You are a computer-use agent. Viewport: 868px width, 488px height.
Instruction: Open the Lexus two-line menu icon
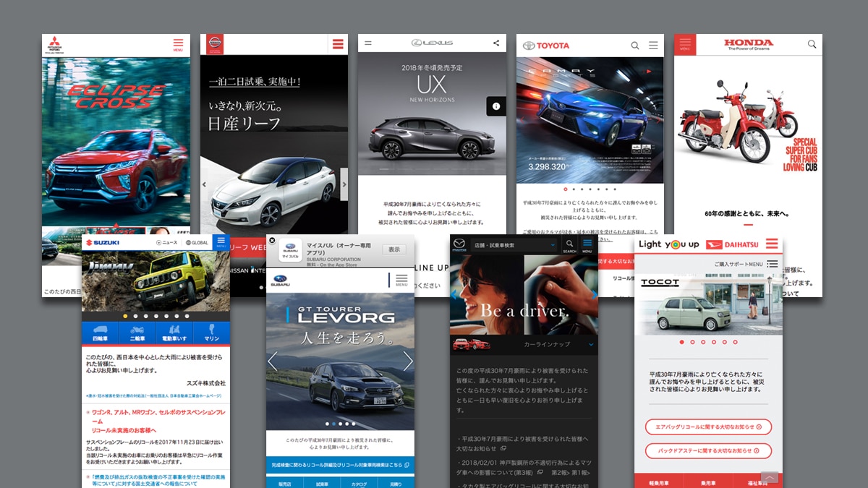367,43
